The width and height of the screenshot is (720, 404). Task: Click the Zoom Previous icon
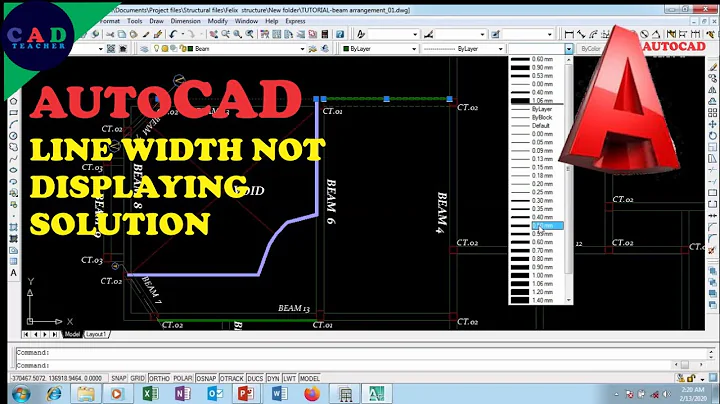[249, 34]
